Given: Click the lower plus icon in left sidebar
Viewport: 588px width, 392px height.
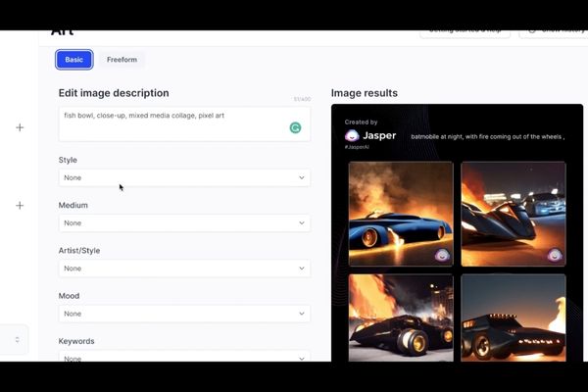Looking at the screenshot, I should tap(20, 205).
